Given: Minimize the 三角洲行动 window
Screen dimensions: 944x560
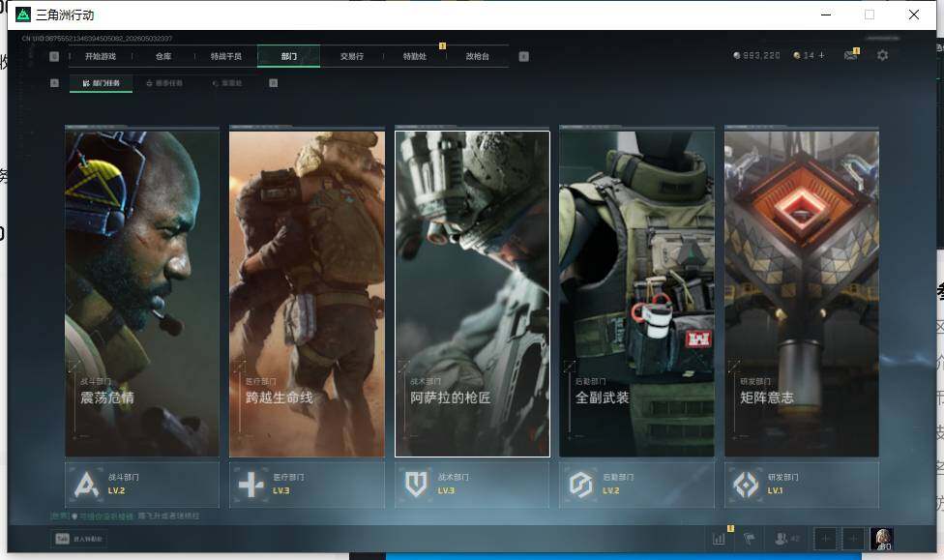Looking at the screenshot, I should coord(826,15).
